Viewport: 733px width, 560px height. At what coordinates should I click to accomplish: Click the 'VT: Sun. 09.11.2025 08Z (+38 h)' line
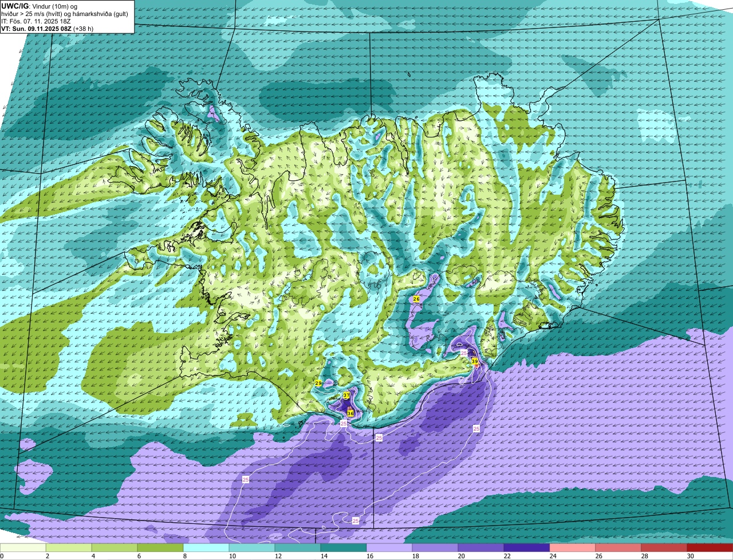(x=48, y=28)
